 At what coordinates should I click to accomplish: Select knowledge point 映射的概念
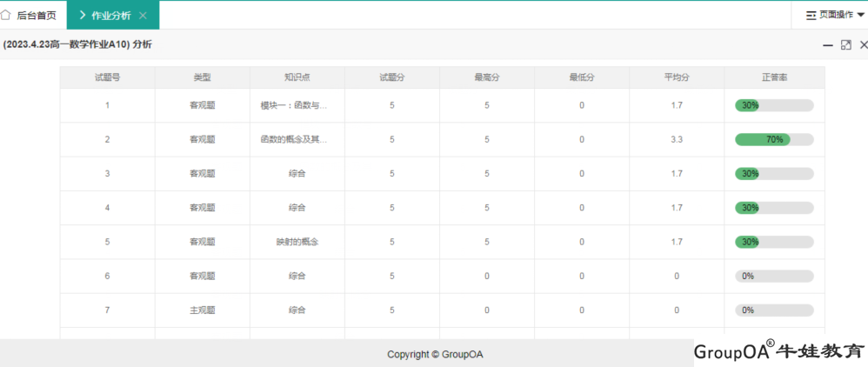coord(297,242)
